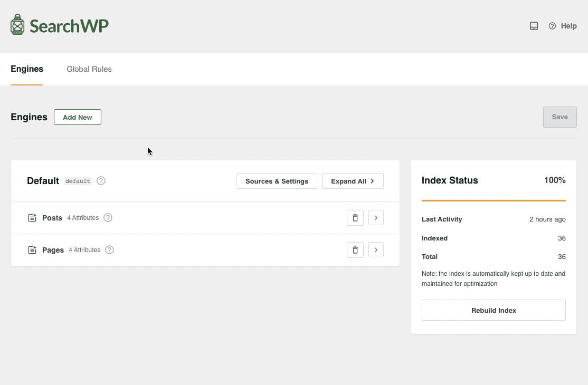
Task: Expand the Posts source settings chevron
Action: click(376, 217)
